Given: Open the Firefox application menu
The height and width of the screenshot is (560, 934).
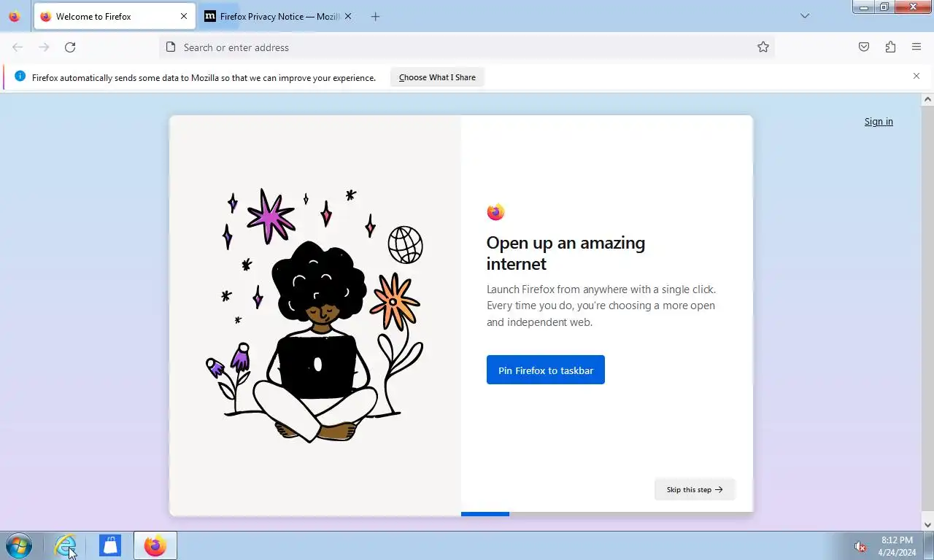Looking at the screenshot, I should 916,47.
